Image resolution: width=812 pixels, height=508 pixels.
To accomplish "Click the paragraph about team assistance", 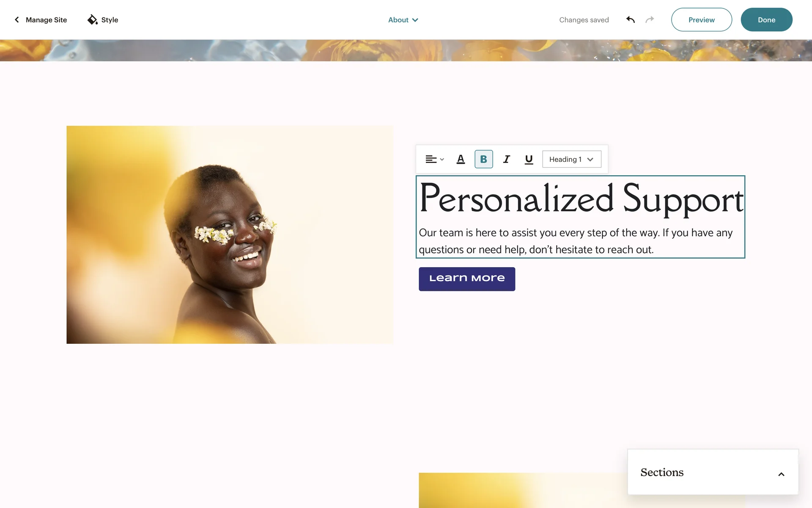I will (x=576, y=241).
